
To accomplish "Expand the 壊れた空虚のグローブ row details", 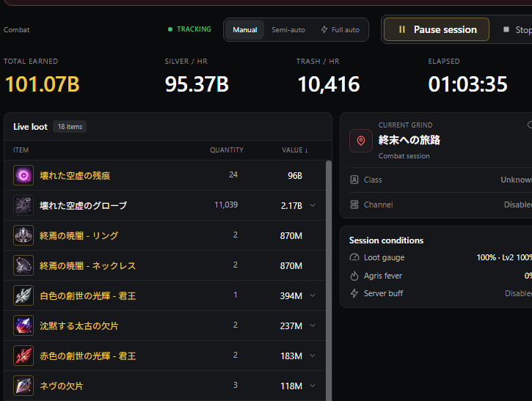I will click(313, 205).
